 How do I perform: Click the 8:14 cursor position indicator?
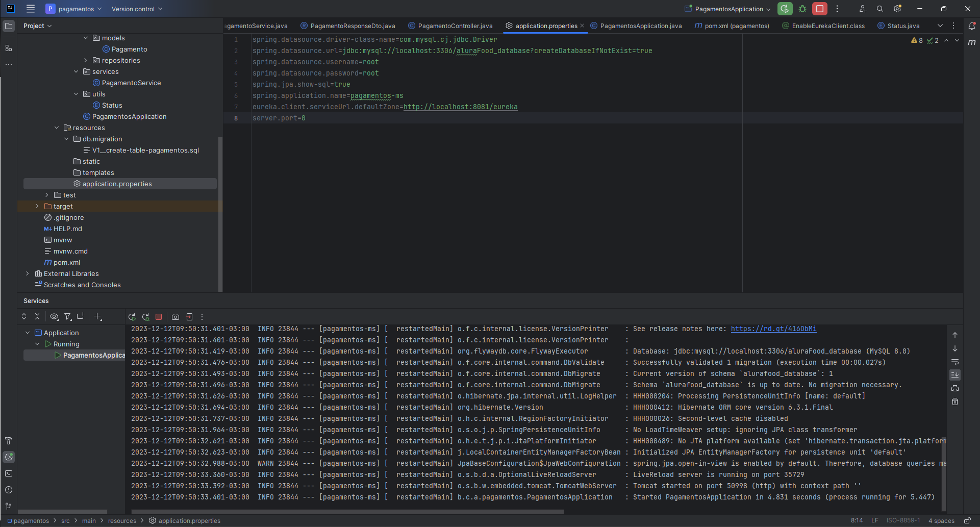click(x=857, y=520)
